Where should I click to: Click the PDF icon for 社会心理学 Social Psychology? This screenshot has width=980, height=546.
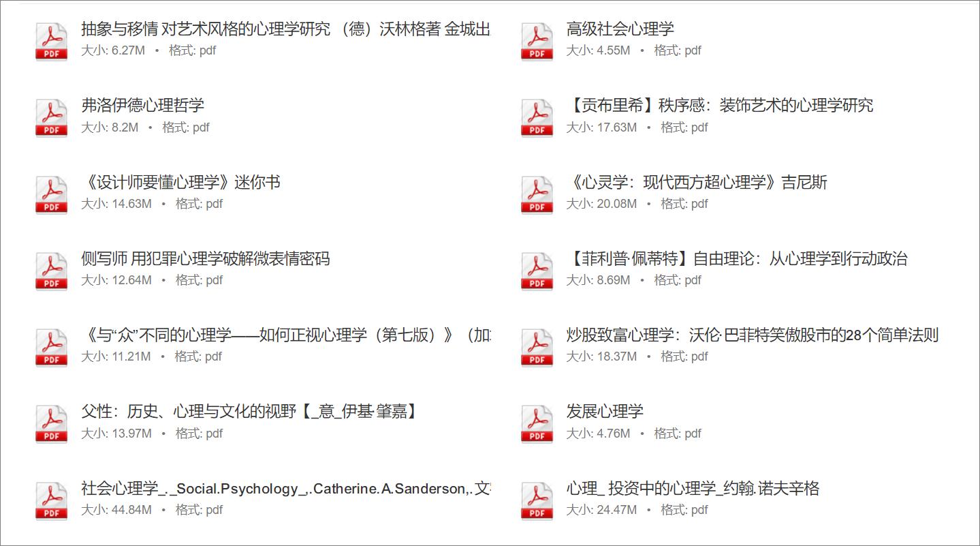tap(50, 500)
